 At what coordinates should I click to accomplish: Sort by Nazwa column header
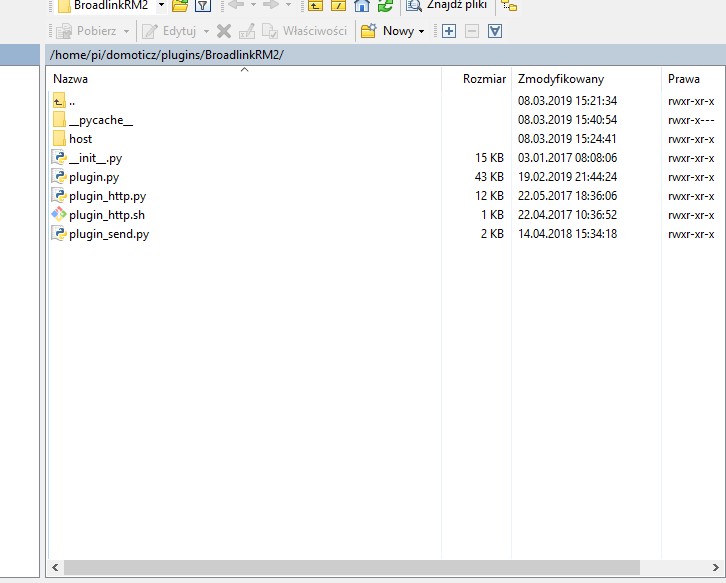pos(70,79)
